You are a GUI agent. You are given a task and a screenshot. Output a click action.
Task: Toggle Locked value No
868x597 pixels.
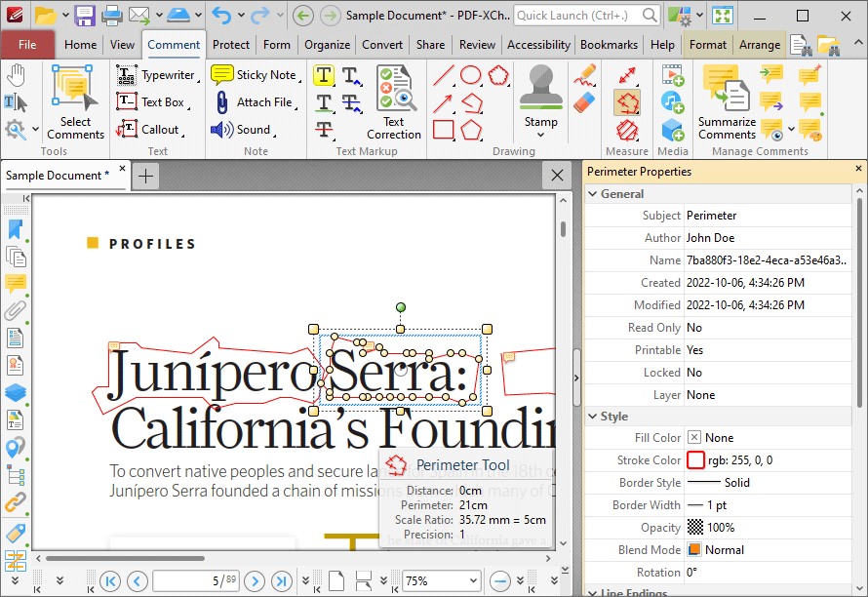(x=768, y=373)
